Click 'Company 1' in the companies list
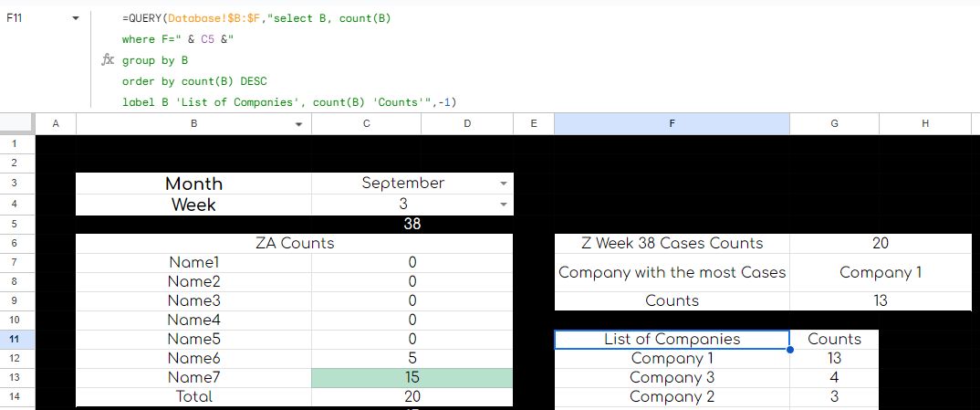Viewport: 980px width, 410px height. click(672, 358)
